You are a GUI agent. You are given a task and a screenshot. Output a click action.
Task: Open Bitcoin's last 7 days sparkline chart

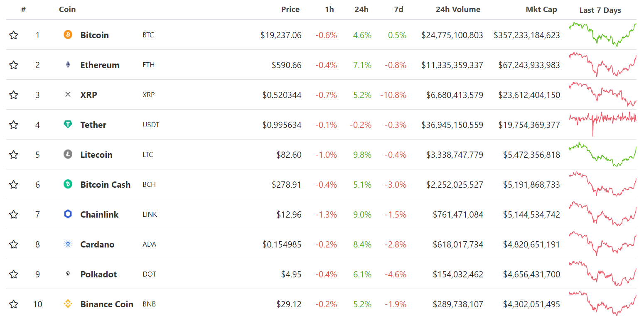(602, 34)
